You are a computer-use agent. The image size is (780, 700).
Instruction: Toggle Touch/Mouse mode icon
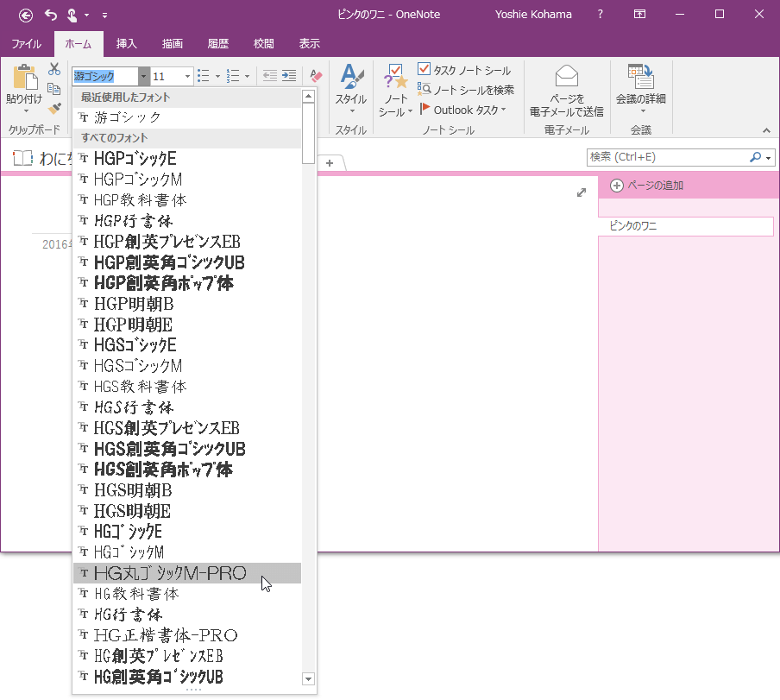(x=72, y=16)
